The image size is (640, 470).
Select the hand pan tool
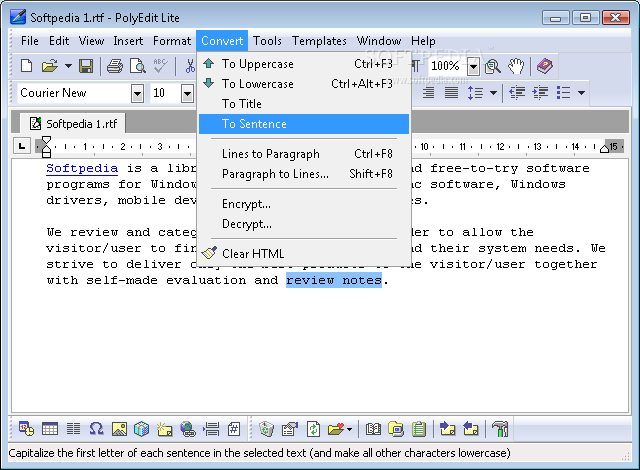pyautogui.click(x=516, y=66)
